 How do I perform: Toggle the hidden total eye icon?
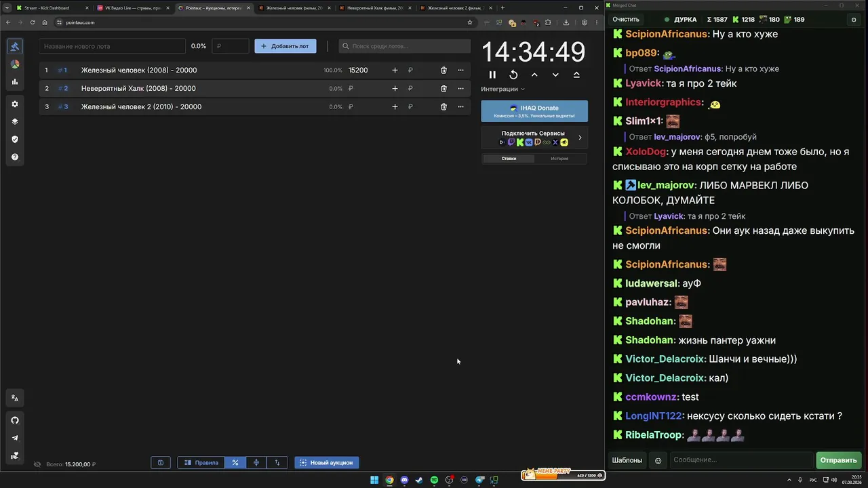point(37,464)
